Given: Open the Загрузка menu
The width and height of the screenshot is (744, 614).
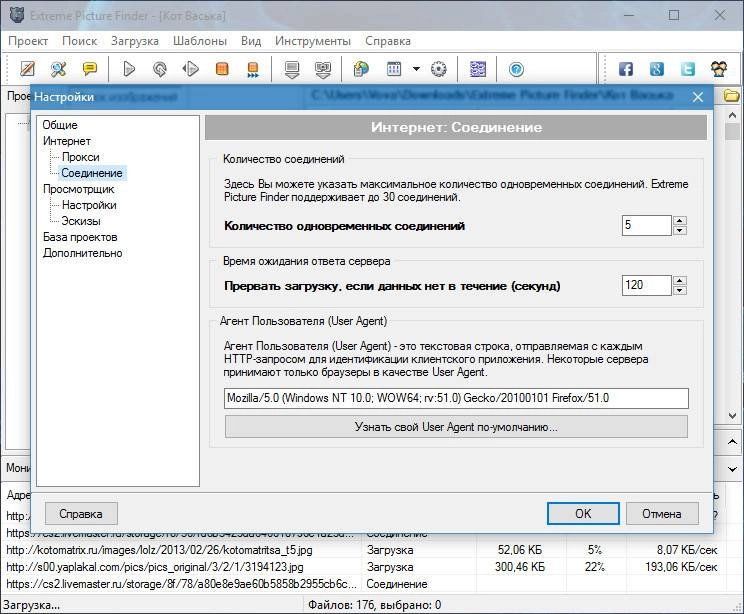Looking at the screenshot, I should [x=135, y=41].
